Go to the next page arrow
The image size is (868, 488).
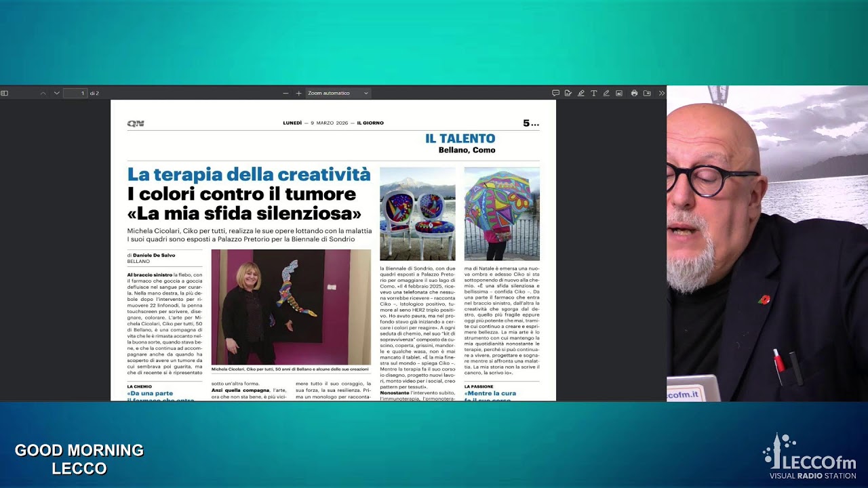coord(57,93)
